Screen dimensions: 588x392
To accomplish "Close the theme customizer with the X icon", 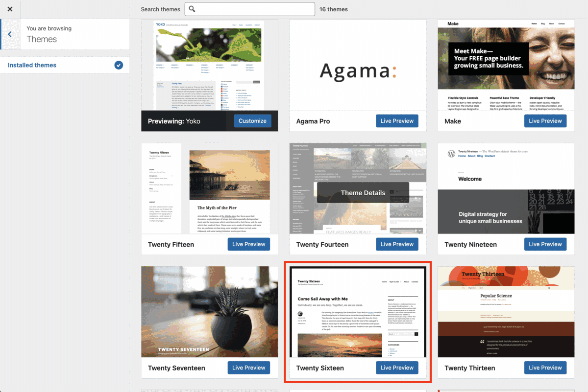I will (10, 9).
